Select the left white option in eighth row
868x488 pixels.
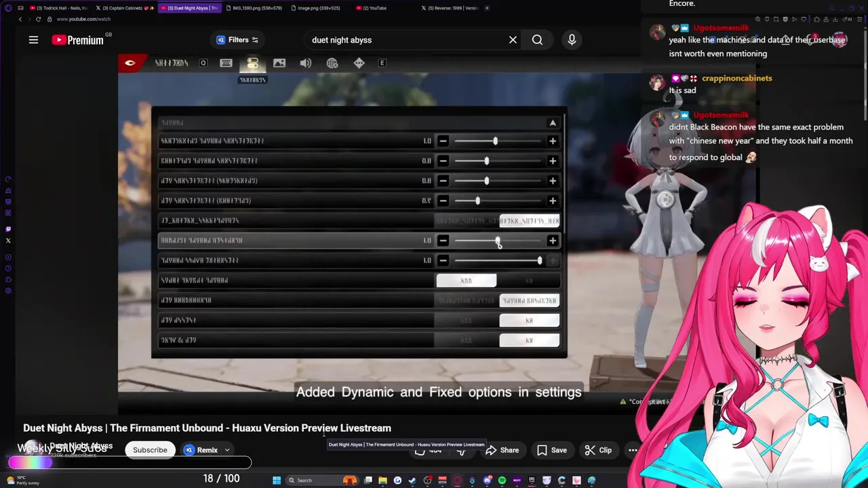(467, 281)
